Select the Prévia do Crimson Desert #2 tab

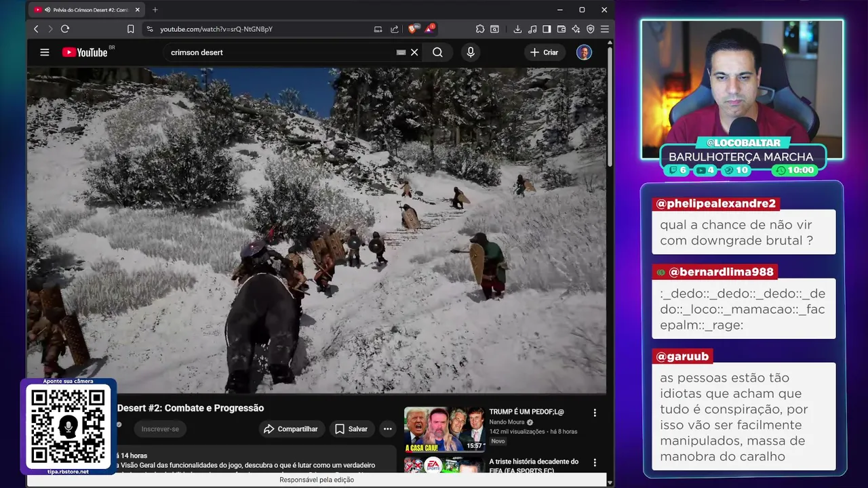pos(87,10)
